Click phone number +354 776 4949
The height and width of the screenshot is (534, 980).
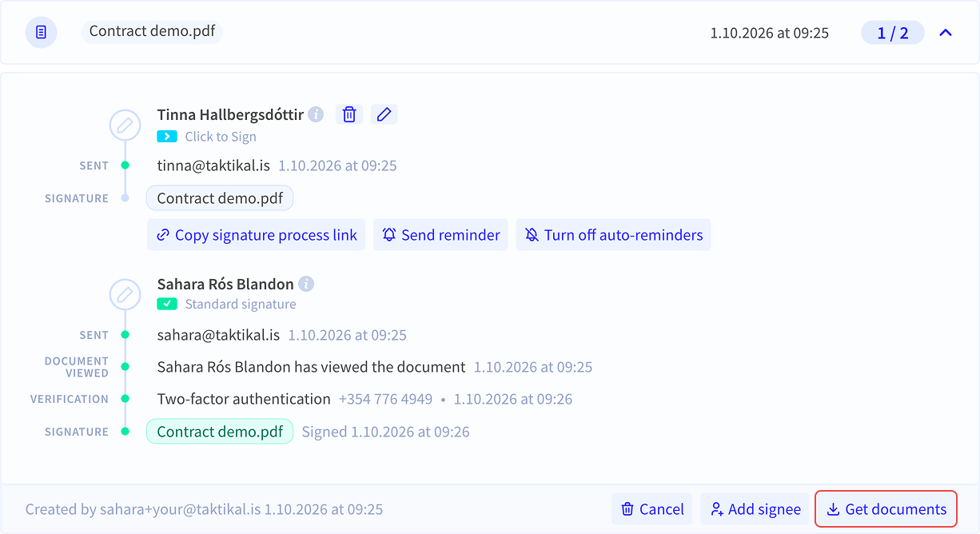(x=385, y=399)
